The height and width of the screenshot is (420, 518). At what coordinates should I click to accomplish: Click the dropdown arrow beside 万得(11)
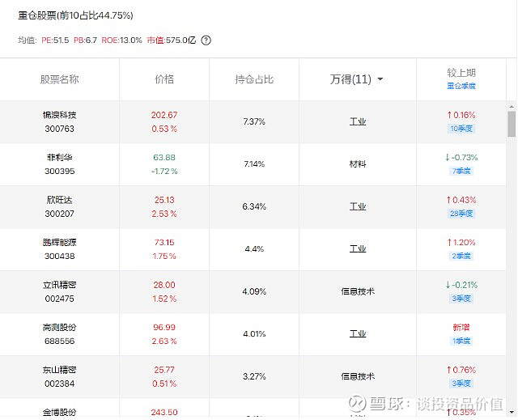click(x=380, y=79)
